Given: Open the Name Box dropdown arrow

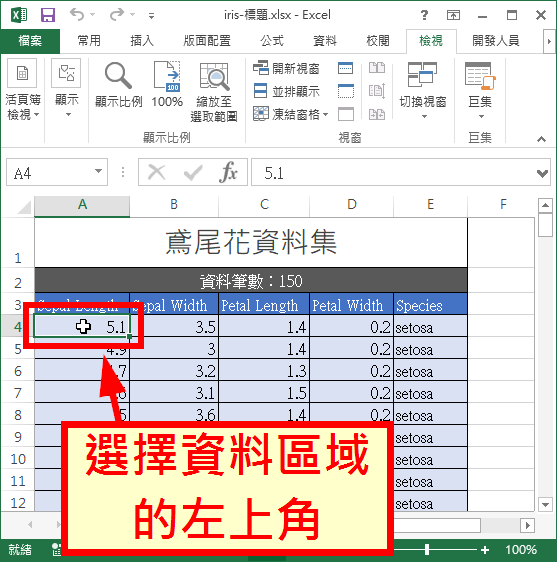Looking at the screenshot, I should click(x=98, y=171).
